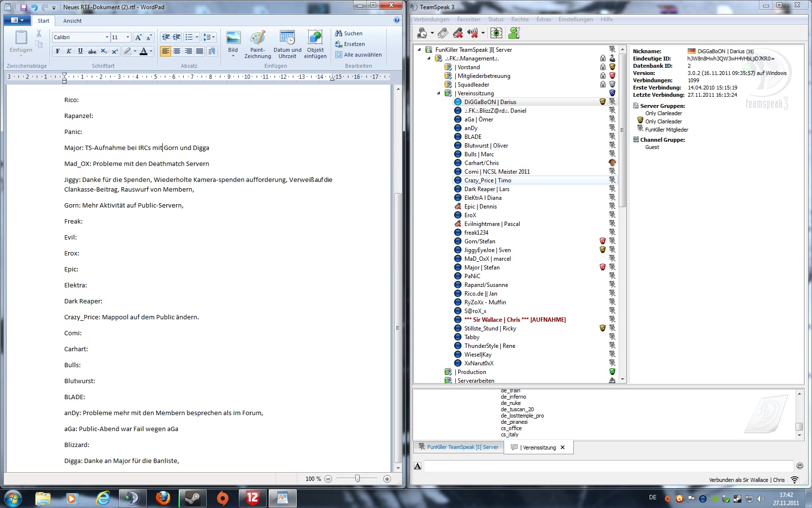The image size is (812, 508).
Task: Zoom out with the minus button
Action: (328, 479)
